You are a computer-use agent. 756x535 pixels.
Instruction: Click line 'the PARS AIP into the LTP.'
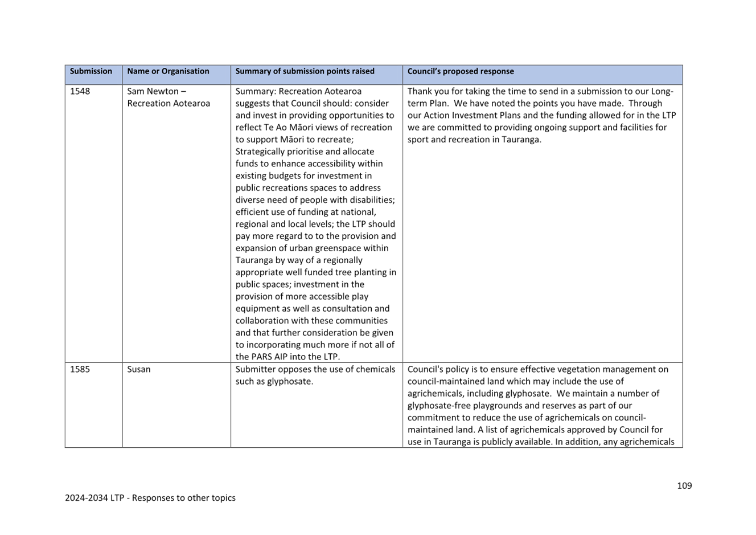287,357
